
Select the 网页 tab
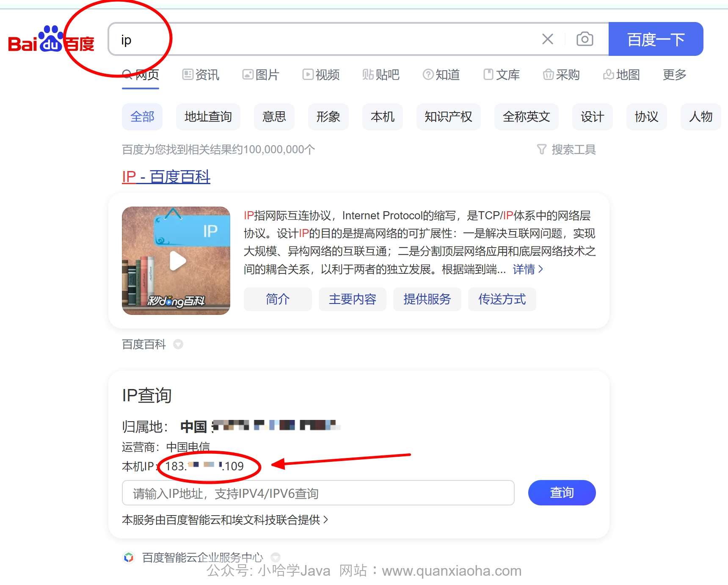click(141, 75)
